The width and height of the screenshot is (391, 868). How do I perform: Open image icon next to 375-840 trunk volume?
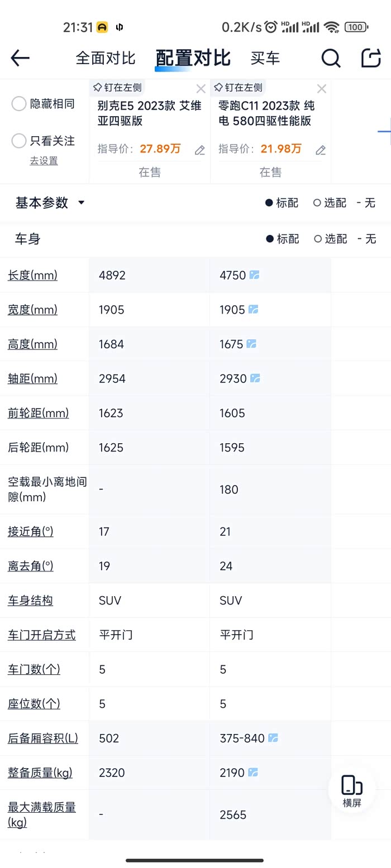click(x=273, y=738)
